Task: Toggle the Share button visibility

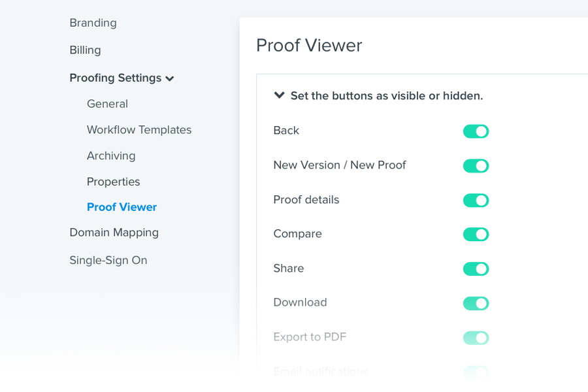Action: (x=476, y=269)
